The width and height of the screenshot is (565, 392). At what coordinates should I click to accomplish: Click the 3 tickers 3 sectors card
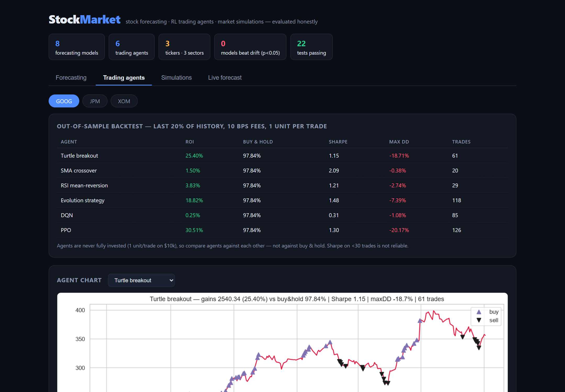coord(184,47)
